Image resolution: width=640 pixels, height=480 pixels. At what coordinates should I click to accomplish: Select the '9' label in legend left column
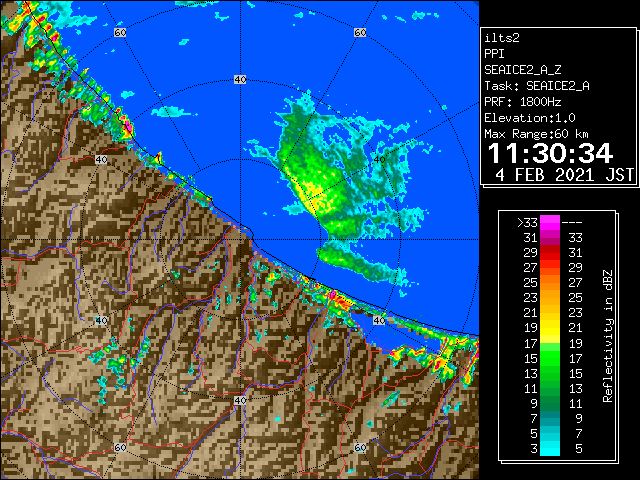(534, 404)
